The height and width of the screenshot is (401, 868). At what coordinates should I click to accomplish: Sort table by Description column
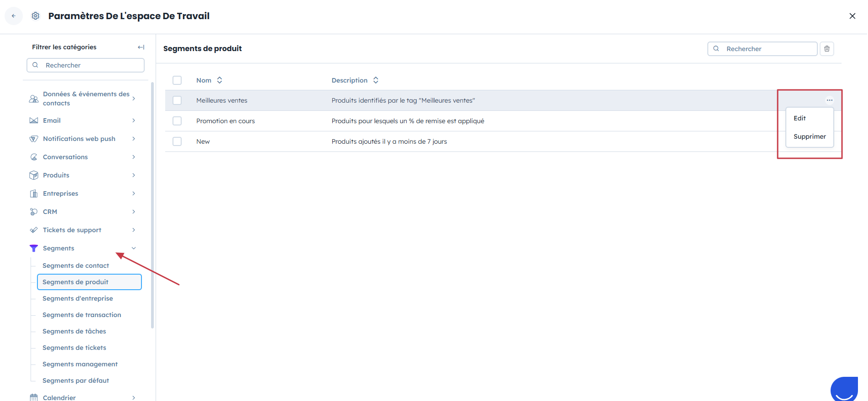click(376, 80)
